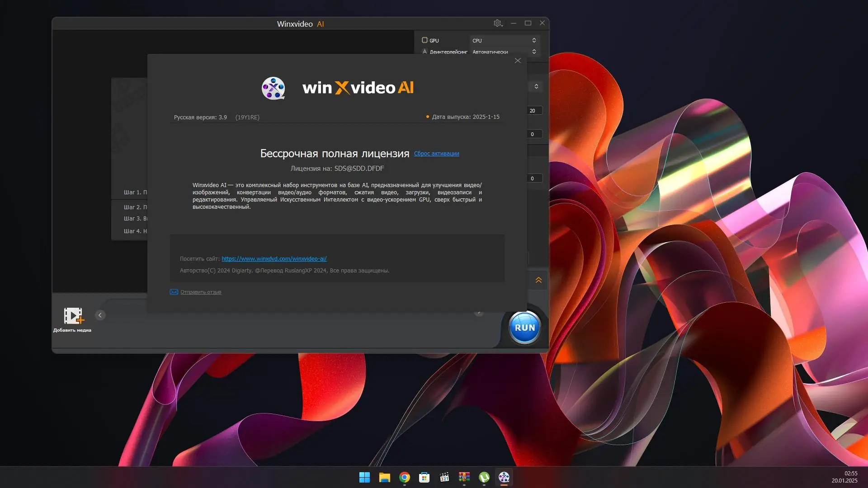Click the Отправить отзыв feedback link
This screenshot has width=868, height=488.
coord(201,292)
